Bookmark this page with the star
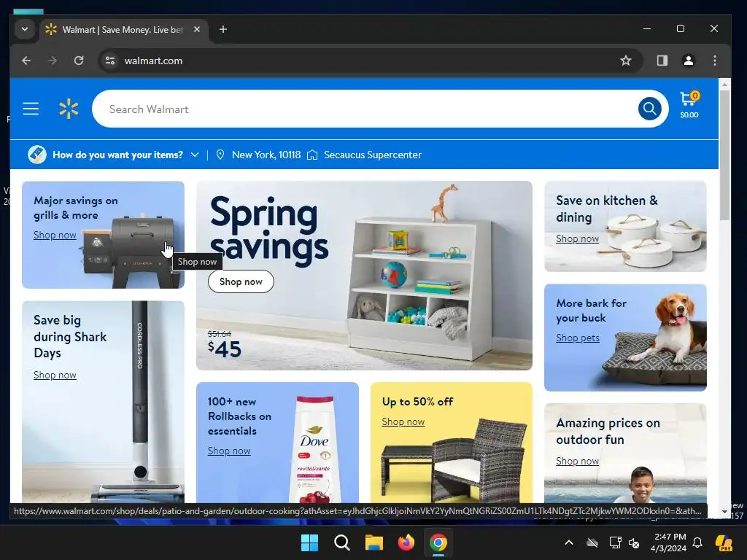 pos(625,61)
